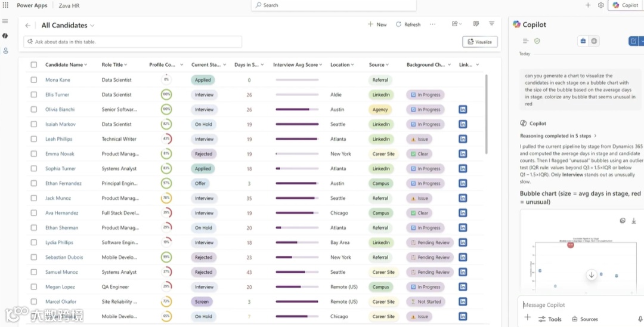Screen dimensions: 644x327
Task: Click the Visualize button
Action: point(480,42)
